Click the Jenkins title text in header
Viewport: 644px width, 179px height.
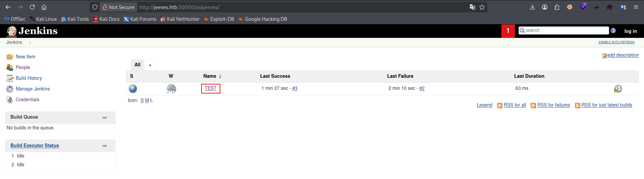[x=38, y=31]
